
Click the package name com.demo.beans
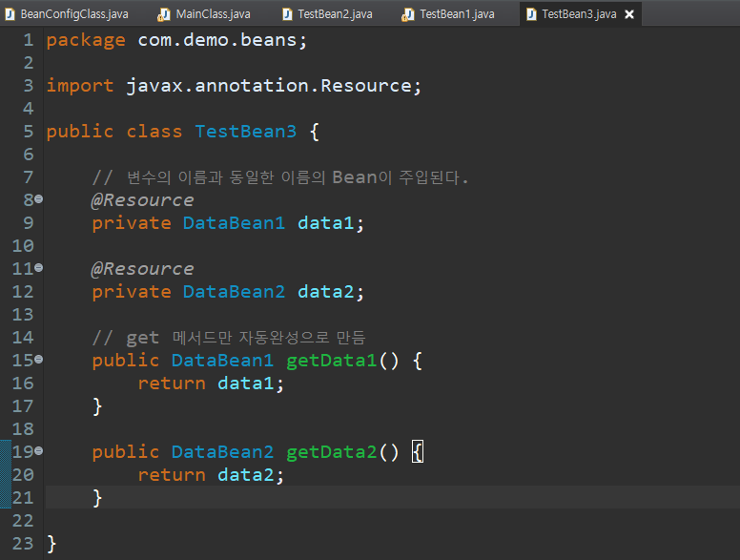[217, 40]
